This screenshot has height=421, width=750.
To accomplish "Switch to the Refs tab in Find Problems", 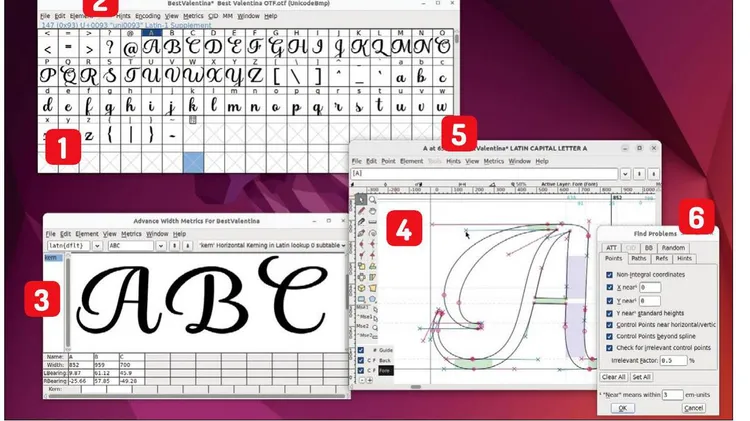I will (662, 258).
